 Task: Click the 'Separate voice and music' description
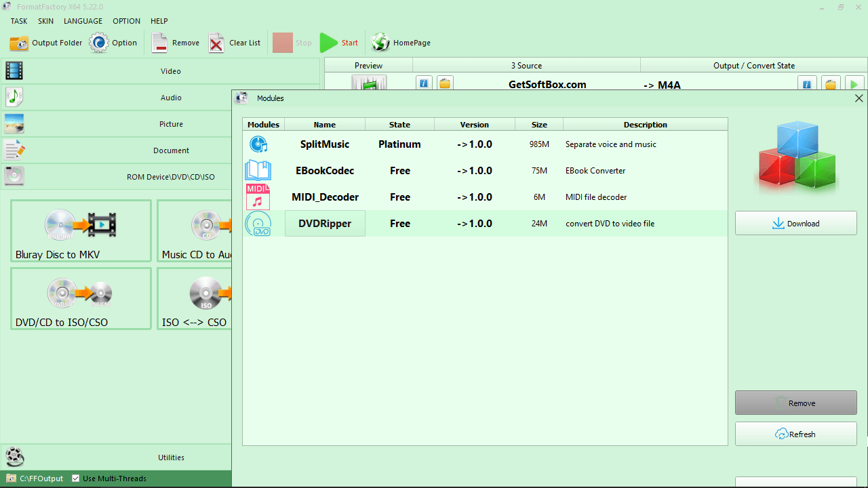pos(611,144)
